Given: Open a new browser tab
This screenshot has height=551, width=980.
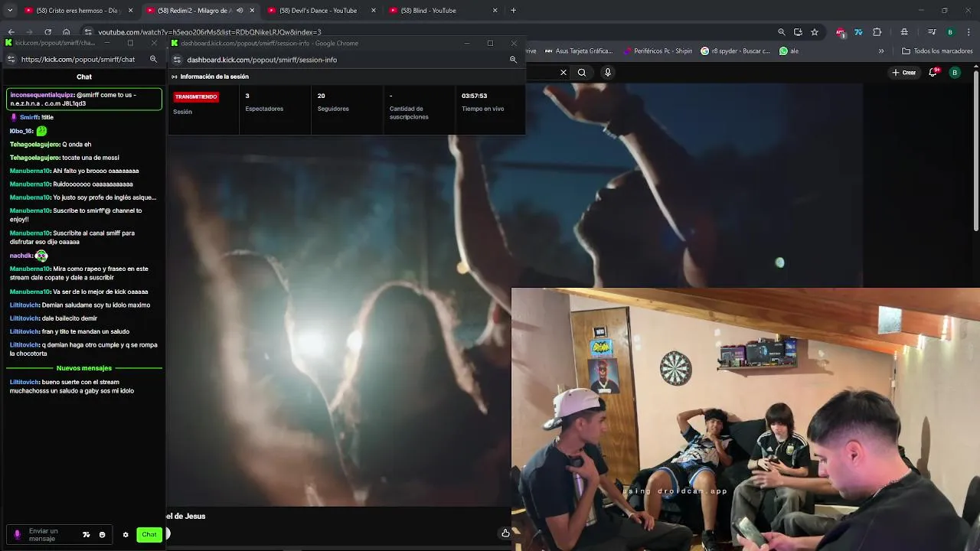Looking at the screenshot, I should coord(513,11).
